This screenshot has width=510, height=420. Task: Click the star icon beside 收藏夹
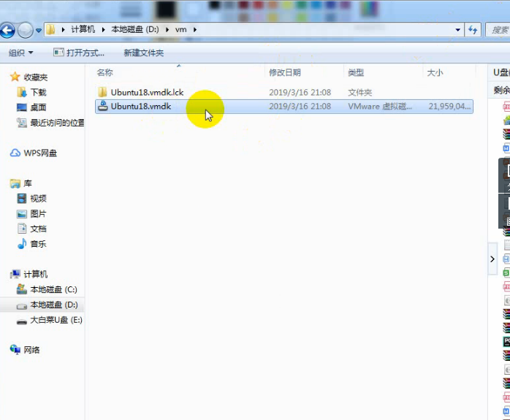point(15,77)
